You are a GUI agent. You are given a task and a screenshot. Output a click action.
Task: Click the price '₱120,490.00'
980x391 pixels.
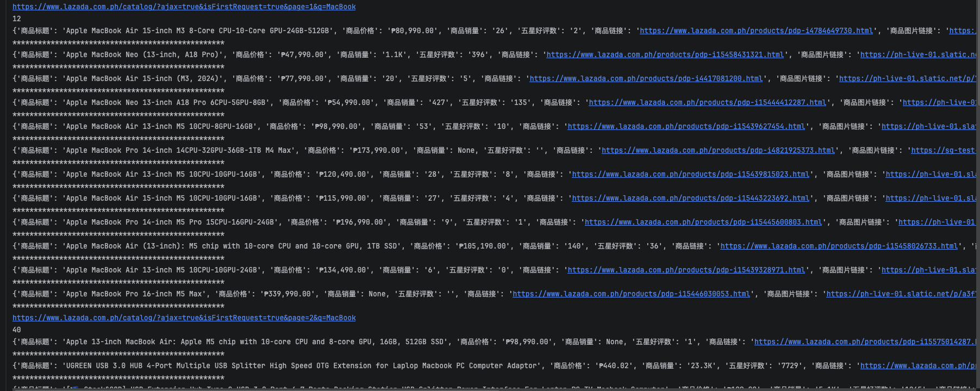(343, 175)
